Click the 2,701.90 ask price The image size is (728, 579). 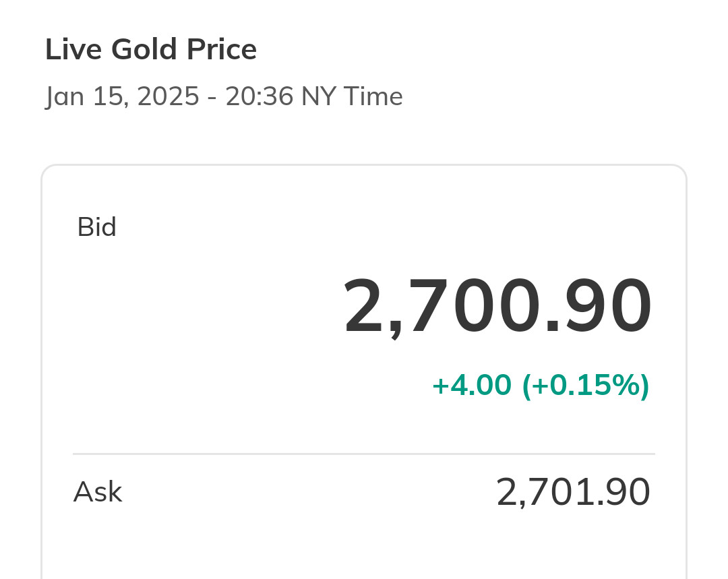[573, 492]
